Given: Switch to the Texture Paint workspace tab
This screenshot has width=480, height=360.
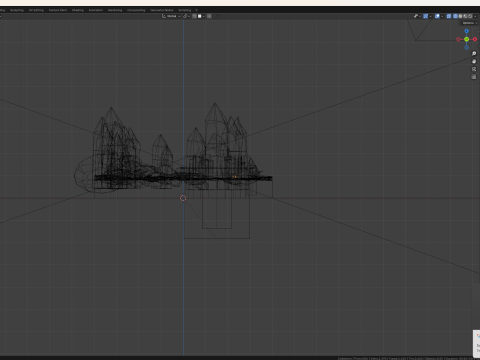Looking at the screenshot, I should pyautogui.click(x=58, y=10).
